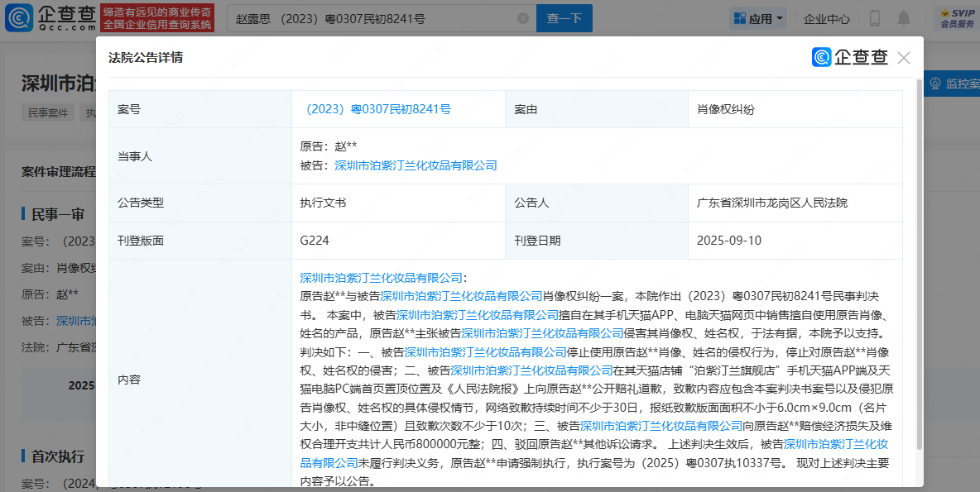Viewport: 980px width, 492px height.
Task: Click 法院公告详情 dialog title
Action: (x=146, y=57)
